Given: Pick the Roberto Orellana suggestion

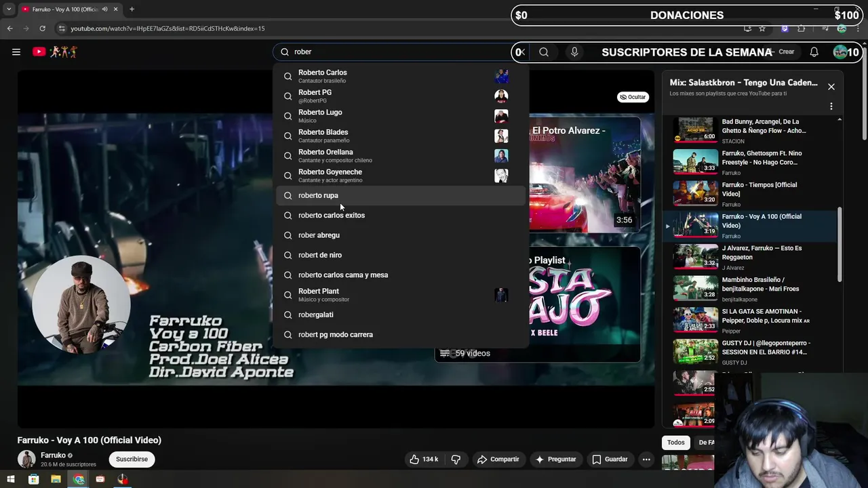Looking at the screenshot, I should (401, 156).
